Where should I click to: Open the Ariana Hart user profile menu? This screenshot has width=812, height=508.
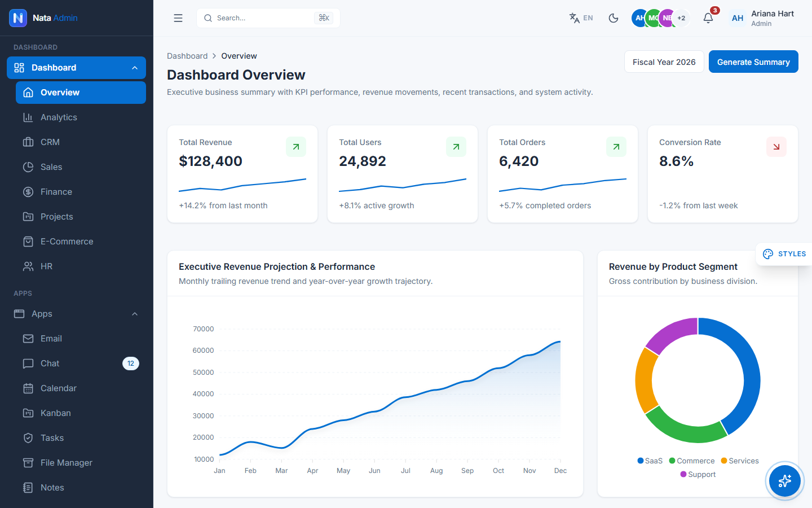click(x=761, y=18)
